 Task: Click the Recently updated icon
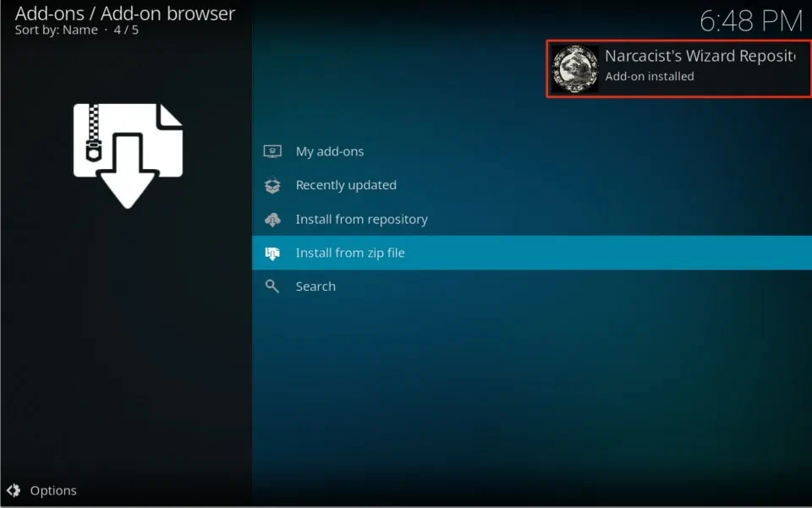click(x=272, y=184)
